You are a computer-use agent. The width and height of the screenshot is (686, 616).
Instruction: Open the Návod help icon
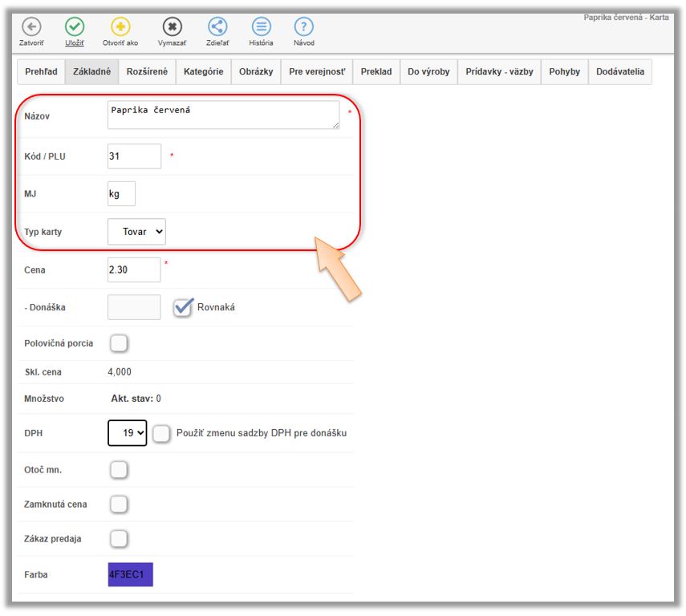pos(303,26)
